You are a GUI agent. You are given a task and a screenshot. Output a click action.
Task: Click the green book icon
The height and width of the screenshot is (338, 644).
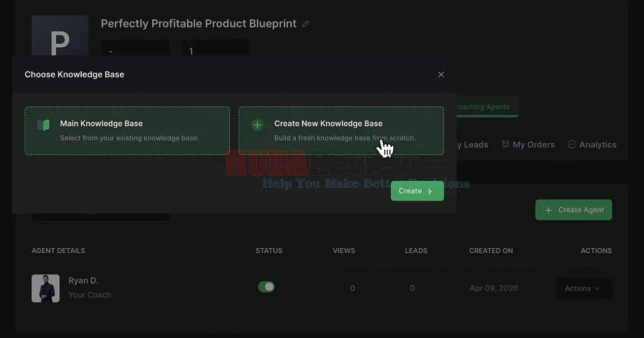(44, 125)
